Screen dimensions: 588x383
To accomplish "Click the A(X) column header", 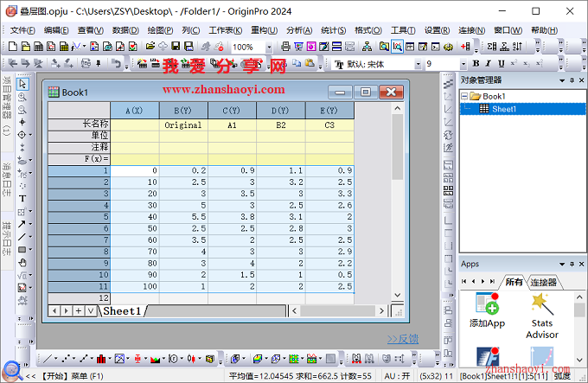I will (135, 110).
